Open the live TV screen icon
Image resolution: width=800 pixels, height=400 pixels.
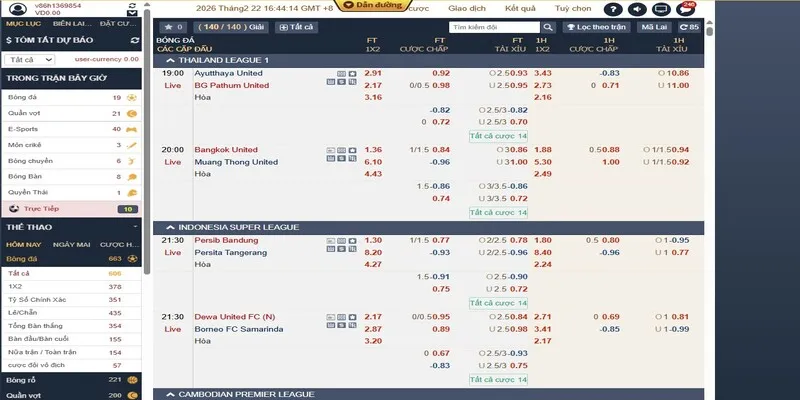[x=663, y=10]
